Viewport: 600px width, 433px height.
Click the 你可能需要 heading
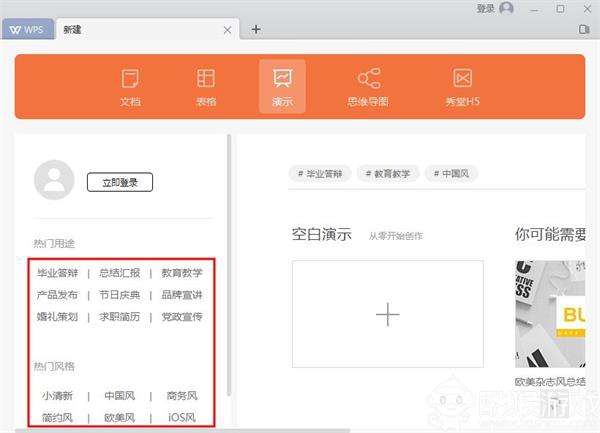click(550, 234)
